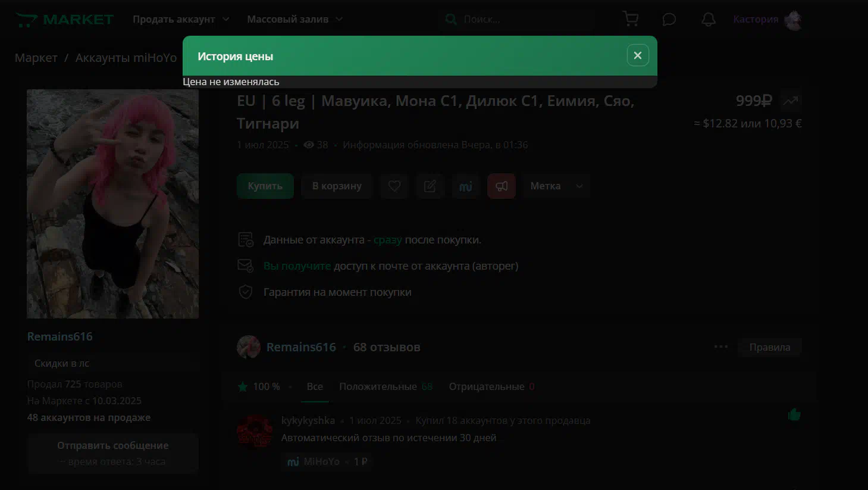Go to Маркет breadcrumb link
The height and width of the screenshot is (490, 868).
[x=36, y=58]
